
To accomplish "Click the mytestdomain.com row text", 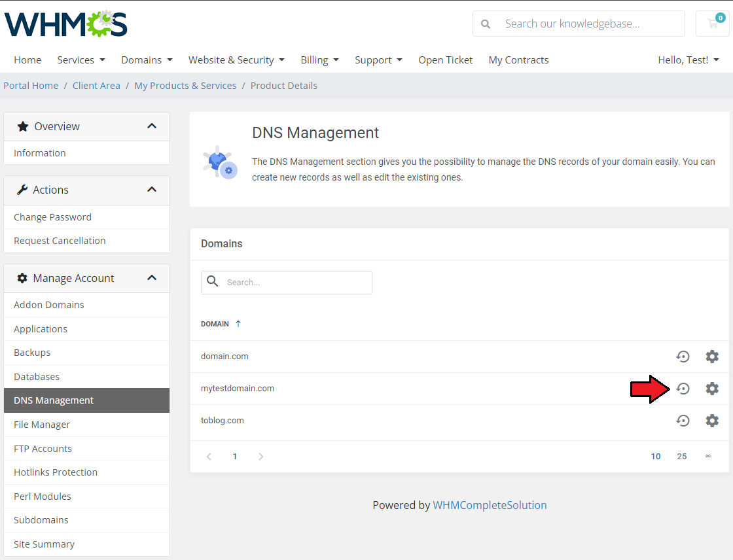I will (x=238, y=389).
